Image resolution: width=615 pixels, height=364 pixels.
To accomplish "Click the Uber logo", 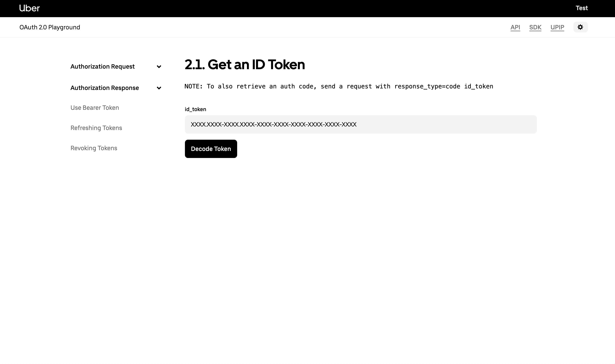I will pyautogui.click(x=29, y=8).
